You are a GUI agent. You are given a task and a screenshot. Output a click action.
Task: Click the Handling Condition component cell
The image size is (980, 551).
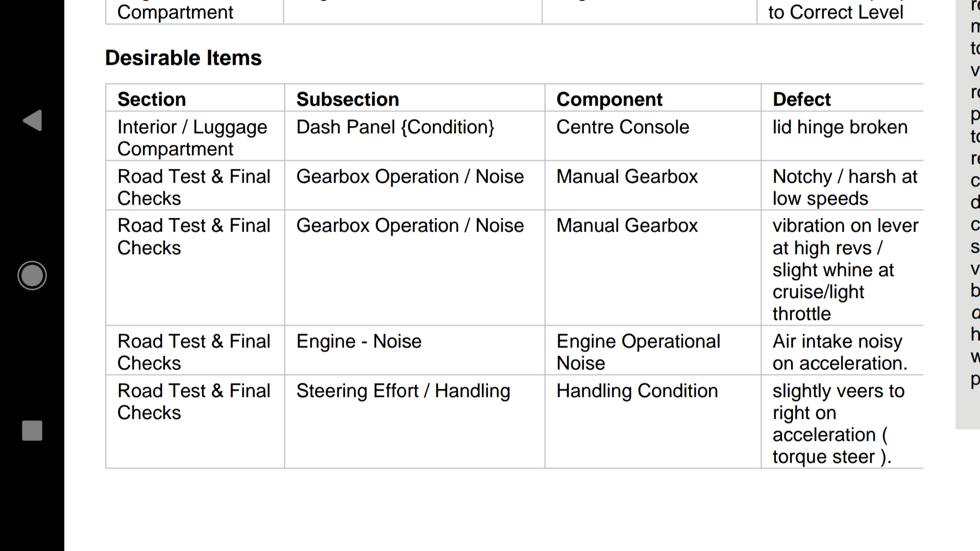[637, 391]
